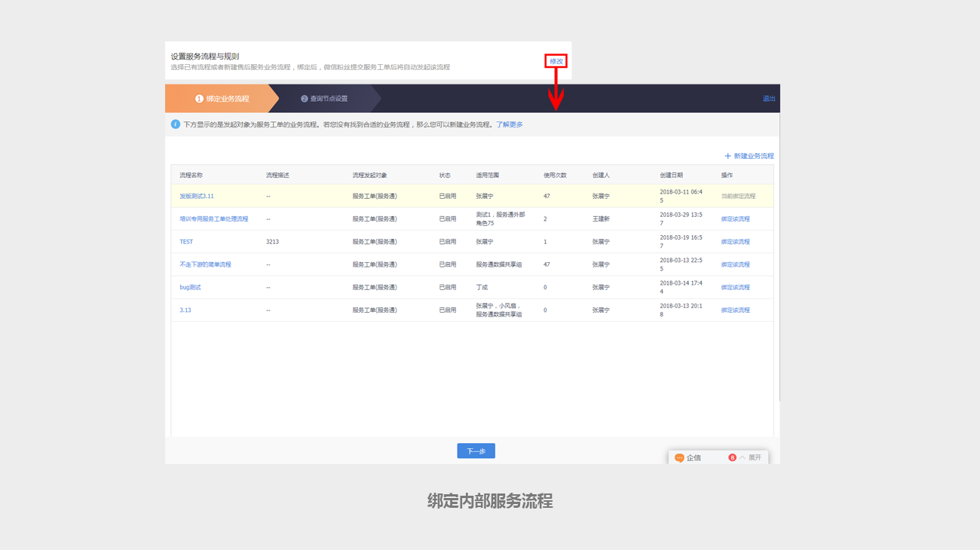Screen dimensions: 980x550
Task: Select the 绑定业务流程 step tab
Action: click(x=222, y=99)
